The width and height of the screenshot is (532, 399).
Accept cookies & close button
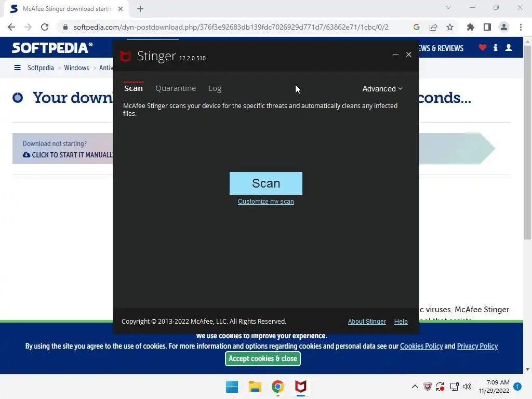tap(262, 358)
